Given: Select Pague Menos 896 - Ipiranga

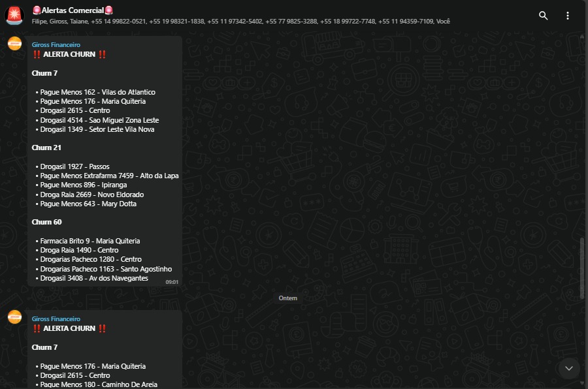Looking at the screenshot, I should point(84,185).
